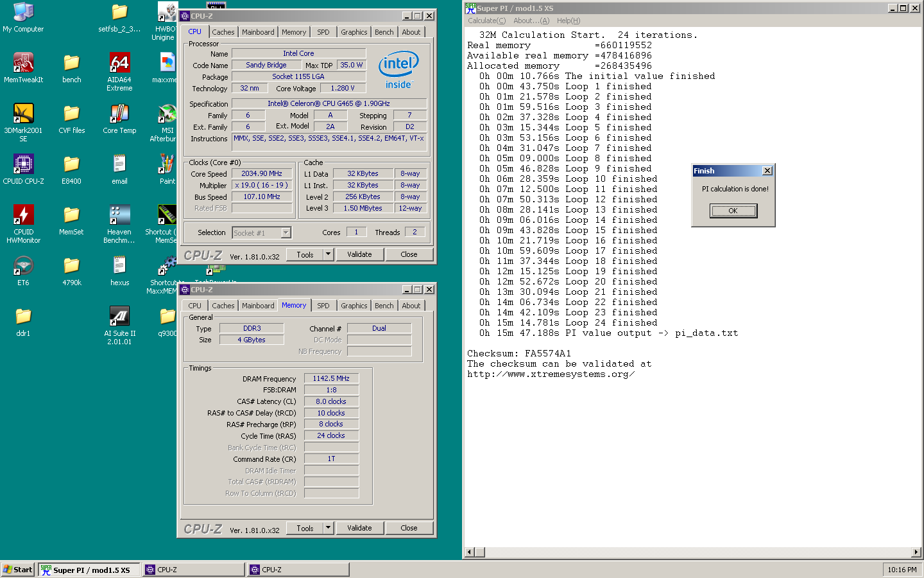
Task: Switch to Caches tab in upper CPU-Z
Action: 223,32
